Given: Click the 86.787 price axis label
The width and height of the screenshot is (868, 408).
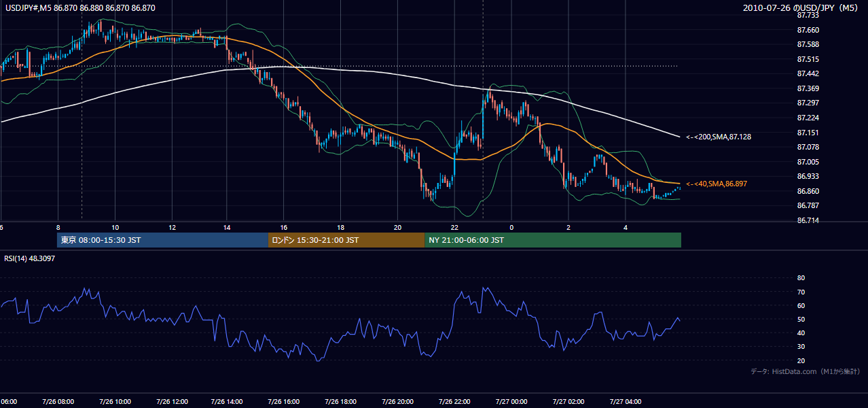Looking at the screenshot, I should click(808, 205).
